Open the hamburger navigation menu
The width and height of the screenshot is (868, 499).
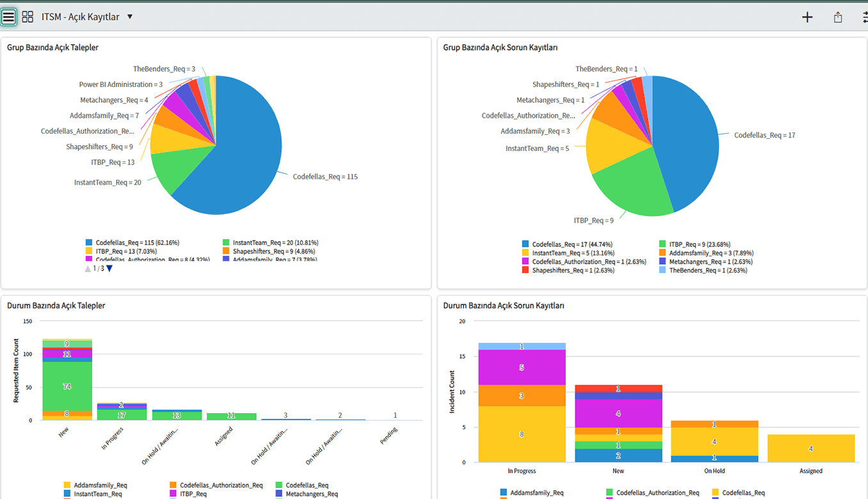[x=8, y=17]
